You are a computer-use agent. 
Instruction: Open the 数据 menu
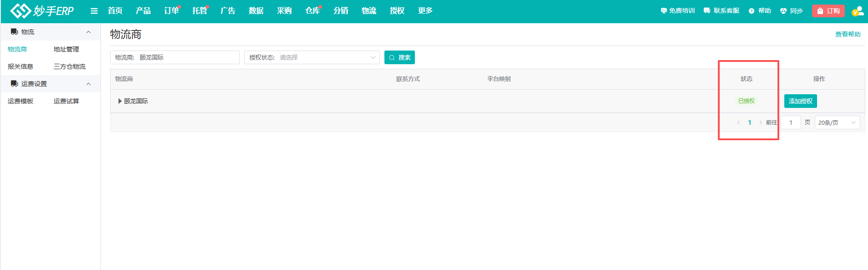[256, 10]
